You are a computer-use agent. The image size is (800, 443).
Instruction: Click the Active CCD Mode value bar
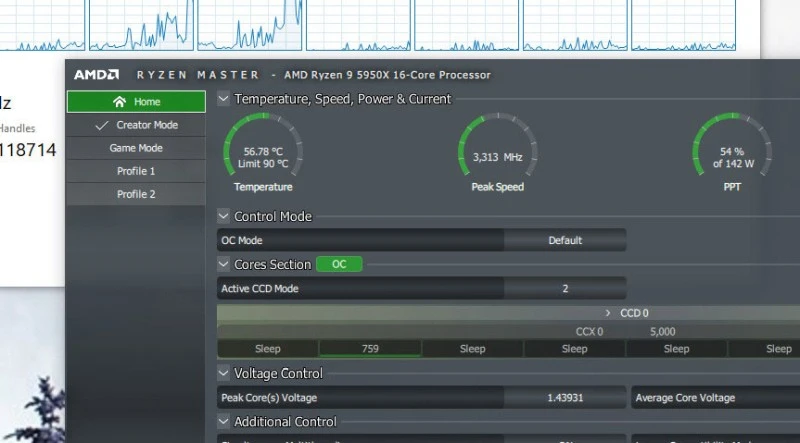point(565,289)
